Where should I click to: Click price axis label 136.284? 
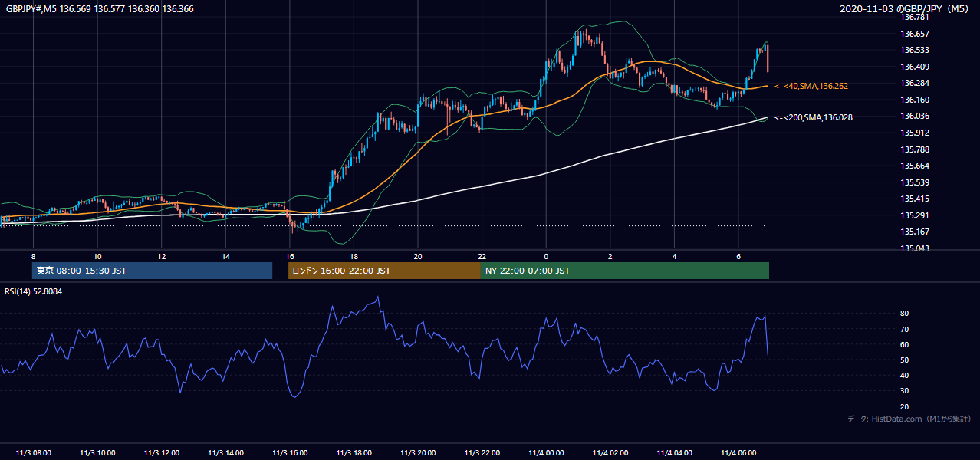(x=916, y=83)
